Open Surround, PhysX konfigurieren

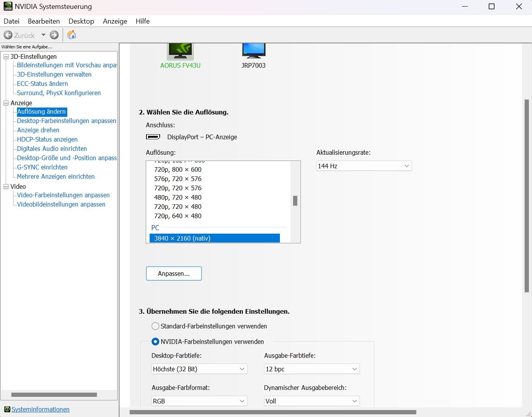(59, 93)
